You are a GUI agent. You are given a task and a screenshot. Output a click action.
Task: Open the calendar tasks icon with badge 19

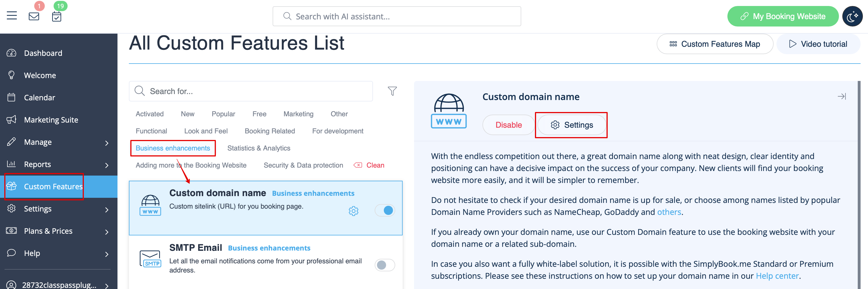click(x=57, y=17)
